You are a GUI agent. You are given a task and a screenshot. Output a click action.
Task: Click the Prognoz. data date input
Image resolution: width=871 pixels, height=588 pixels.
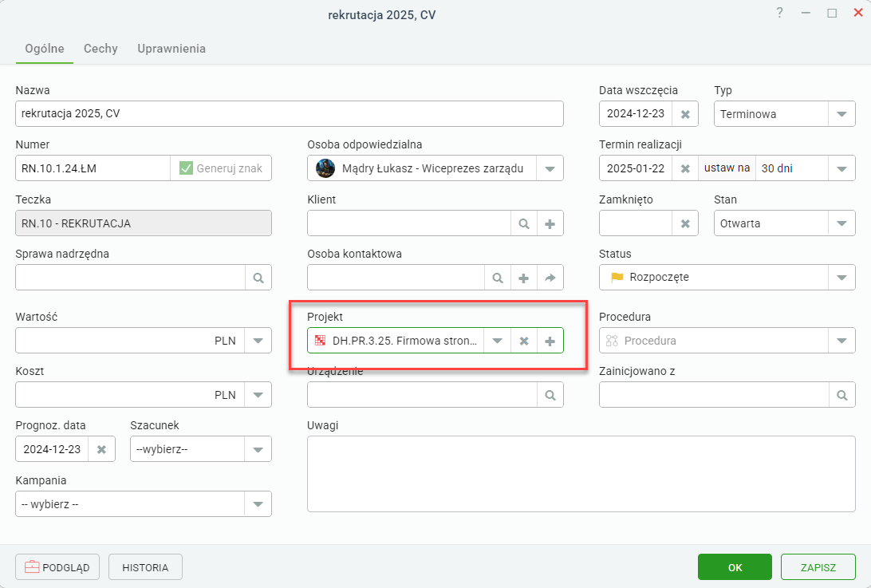click(52, 450)
